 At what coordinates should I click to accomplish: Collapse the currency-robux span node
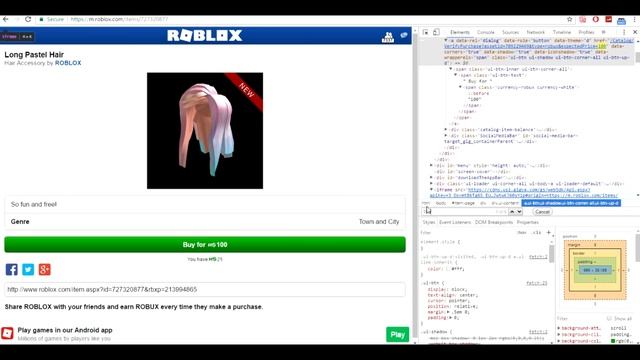pos(460,87)
